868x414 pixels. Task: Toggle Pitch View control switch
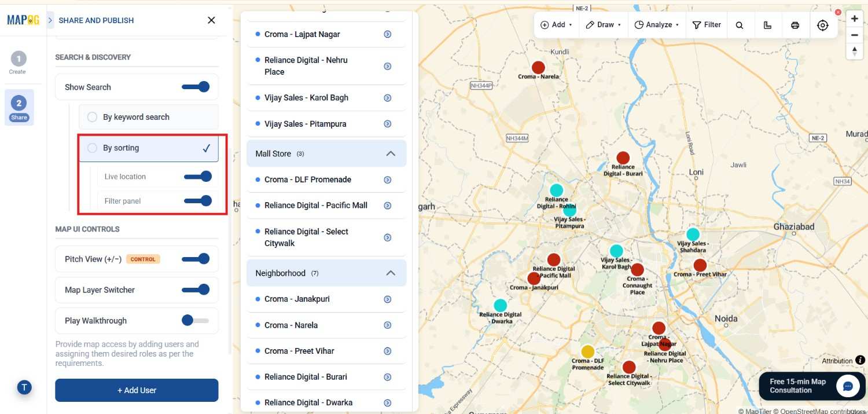pyautogui.click(x=196, y=259)
